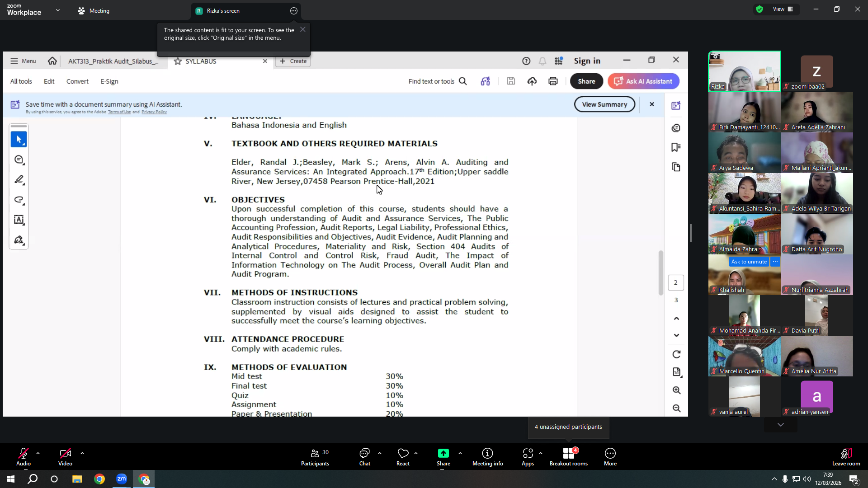Dismiss the fit-to-screen tooltip
Viewport: 868px width, 488px height.
pyautogui.click(x=303, y=29)
